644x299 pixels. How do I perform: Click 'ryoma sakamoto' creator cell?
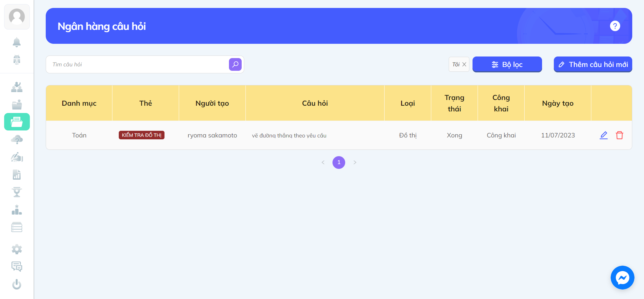point(212,135)
